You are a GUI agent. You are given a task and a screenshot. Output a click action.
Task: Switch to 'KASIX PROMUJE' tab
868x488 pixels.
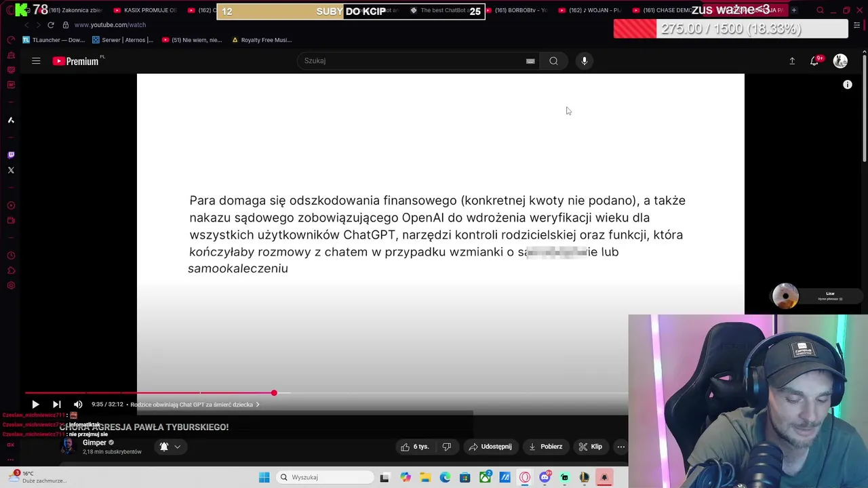(x=144, y=10)
